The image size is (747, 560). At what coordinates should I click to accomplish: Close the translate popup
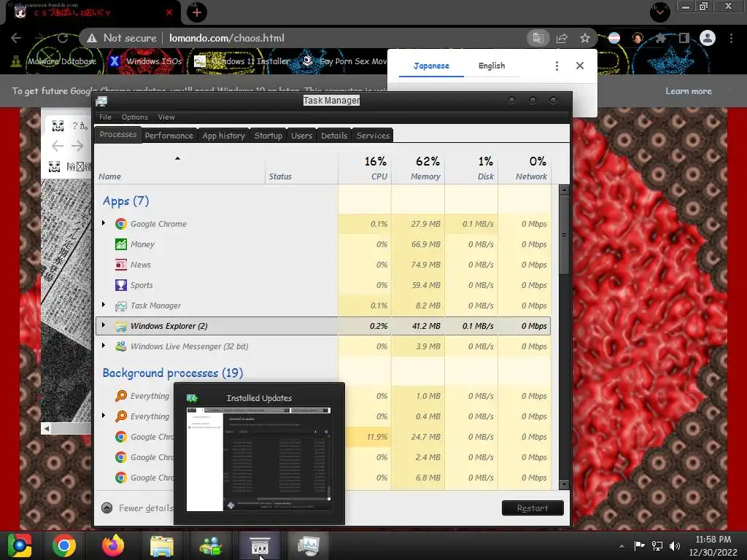tap(580, 66)
